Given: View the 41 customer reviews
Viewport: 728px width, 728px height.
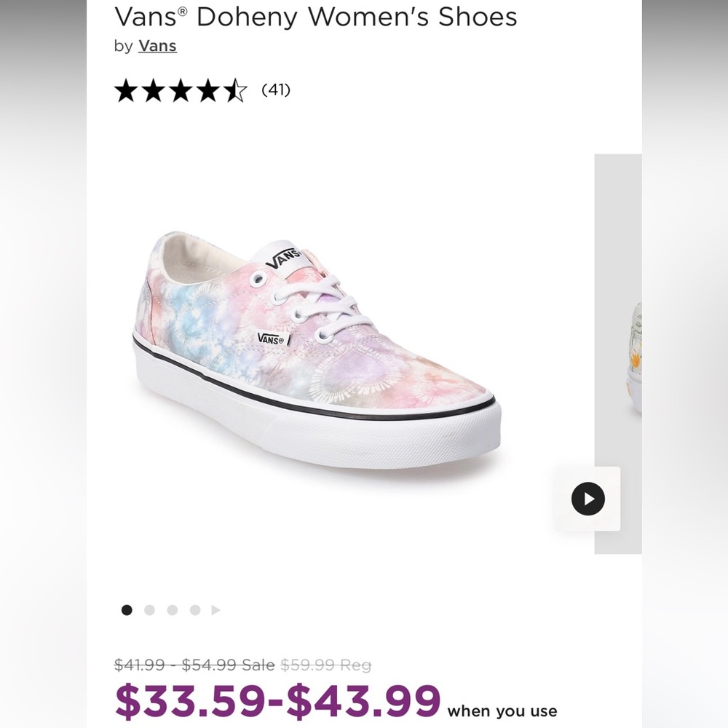Looking at the screenshot, I should coord(275,90).
